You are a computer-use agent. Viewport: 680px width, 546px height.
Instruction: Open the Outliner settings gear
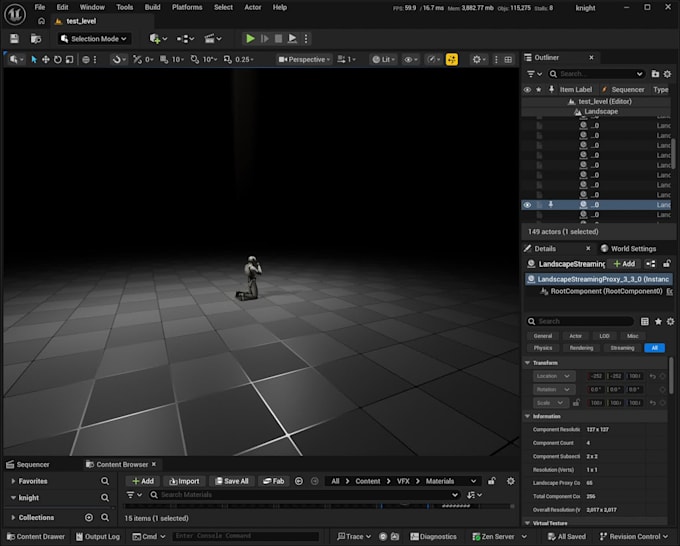(667, 74)
